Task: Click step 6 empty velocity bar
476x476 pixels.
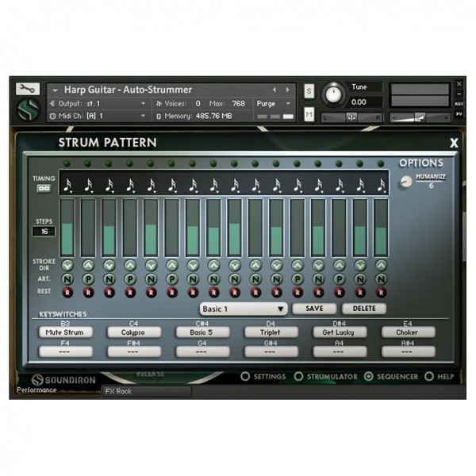Action: click(x=172, y=227)
